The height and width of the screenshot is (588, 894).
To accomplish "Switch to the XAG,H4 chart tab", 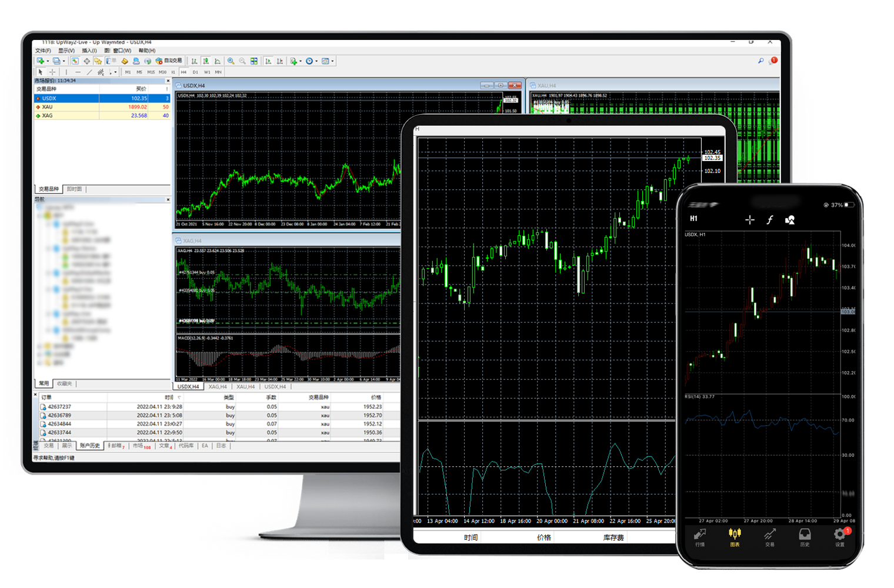I will [218, 387].
